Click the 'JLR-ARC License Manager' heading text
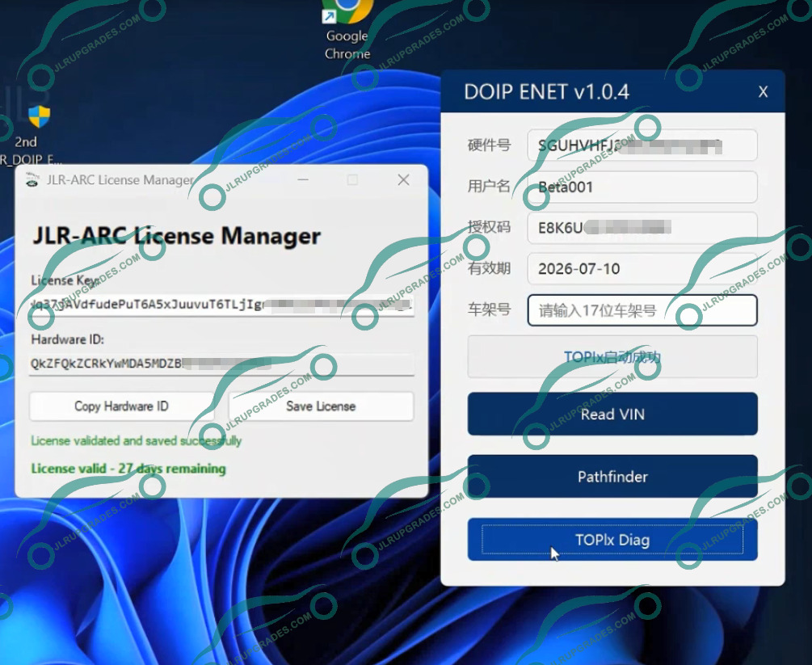The image size is (812, 665). tap(177, 236)
